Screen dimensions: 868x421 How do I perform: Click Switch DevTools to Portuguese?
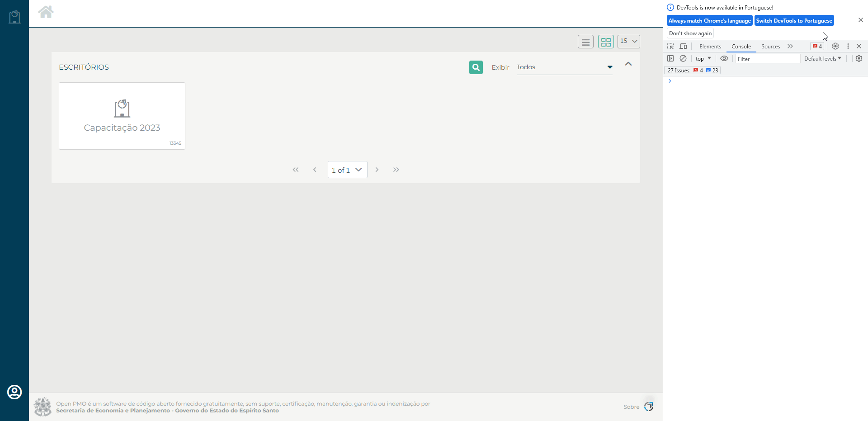coord(794,20)
